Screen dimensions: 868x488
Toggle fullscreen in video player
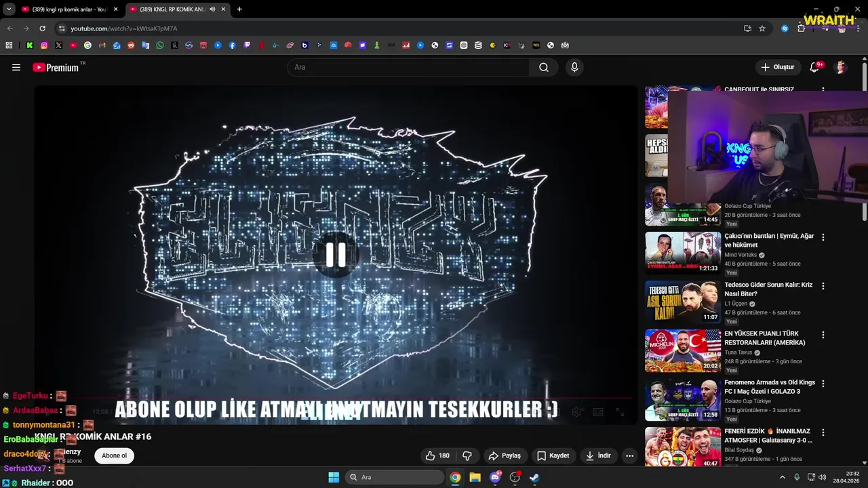tap(620, 411)
